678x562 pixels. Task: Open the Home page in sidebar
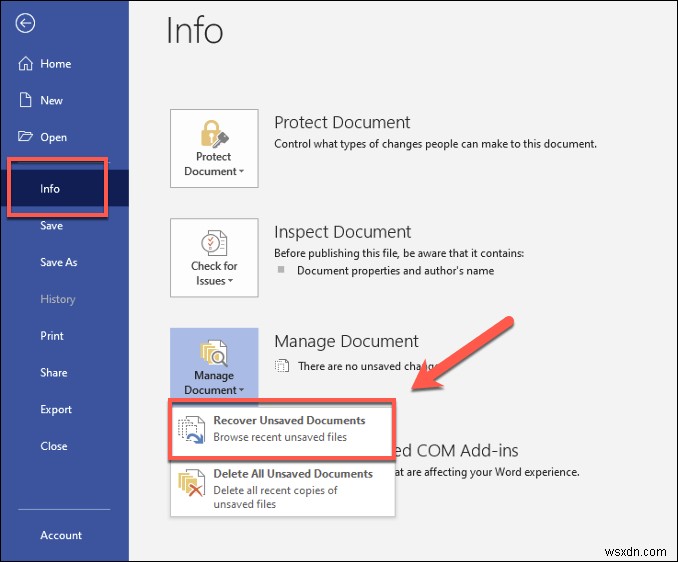click(x=64, y=64)
